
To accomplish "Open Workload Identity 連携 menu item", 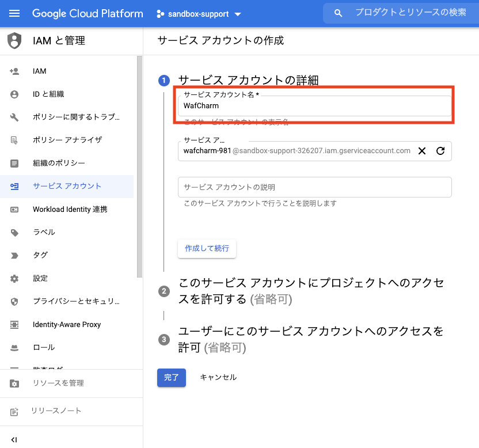I will point(70,210).
